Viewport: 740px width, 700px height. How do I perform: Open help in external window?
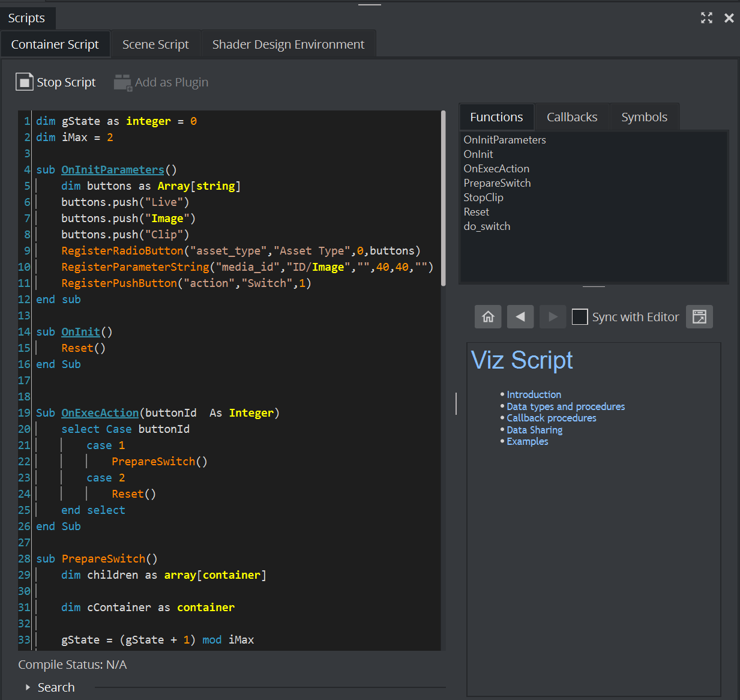(x=699, y=316)
